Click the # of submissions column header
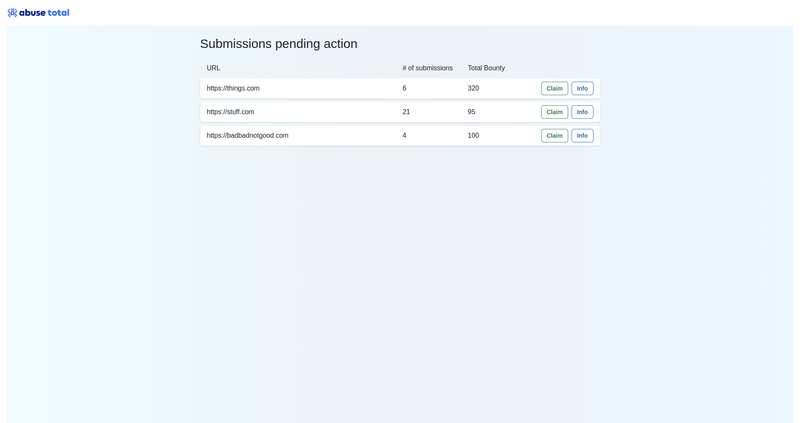The image size is (800, 423). (428, 68)
